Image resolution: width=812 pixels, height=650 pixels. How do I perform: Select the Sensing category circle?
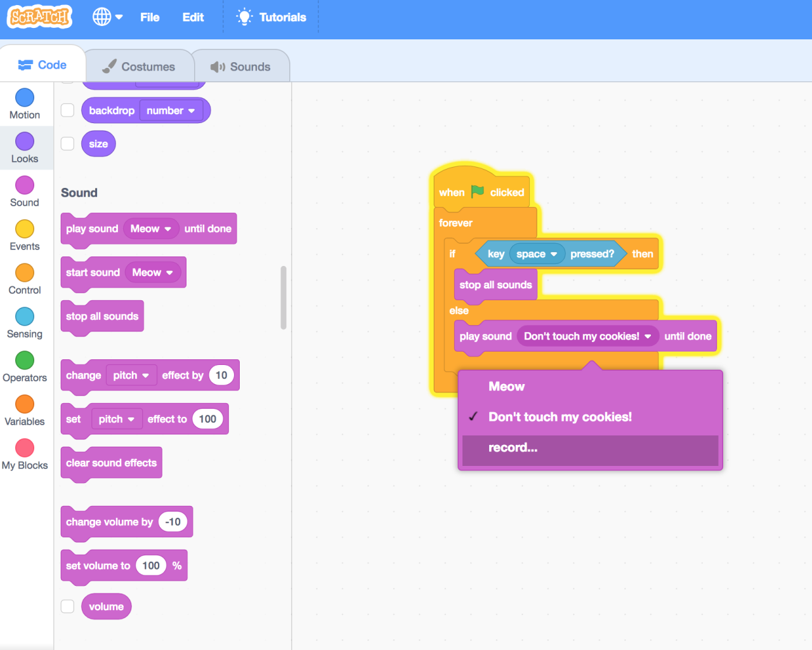pos(25,316)
